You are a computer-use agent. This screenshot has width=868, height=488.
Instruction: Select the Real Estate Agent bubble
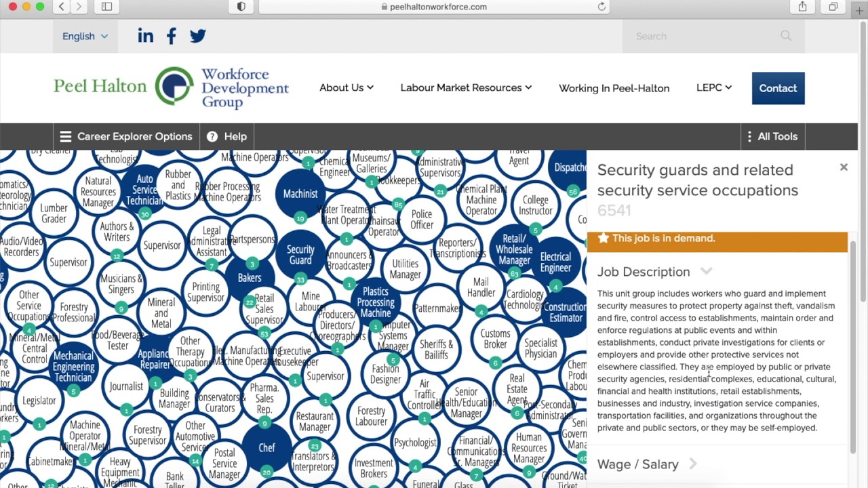(x=517, y=389)
